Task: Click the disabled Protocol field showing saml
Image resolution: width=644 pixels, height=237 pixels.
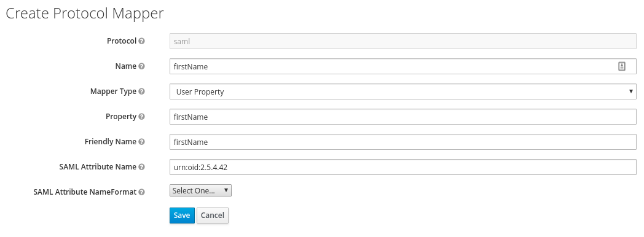Action: coord(403,41)
